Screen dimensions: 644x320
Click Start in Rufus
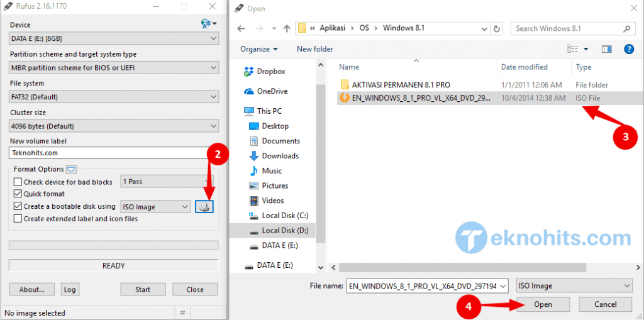coord(143,289)
